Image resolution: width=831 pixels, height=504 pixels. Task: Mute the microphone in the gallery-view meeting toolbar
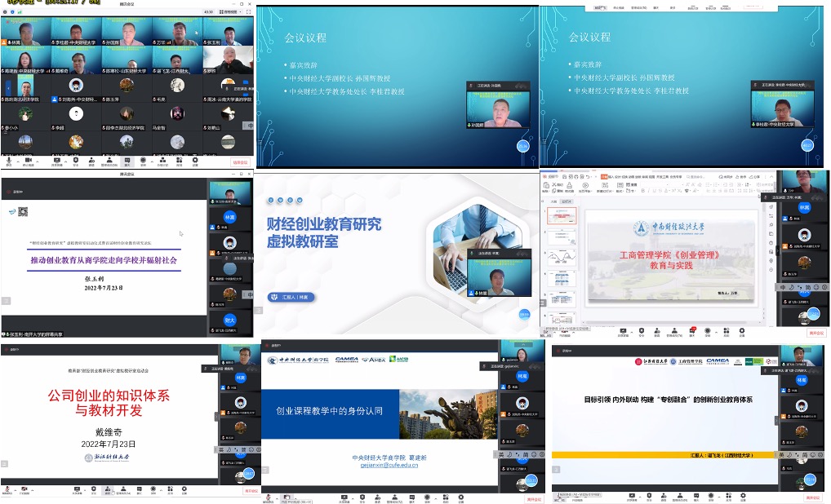9,161
